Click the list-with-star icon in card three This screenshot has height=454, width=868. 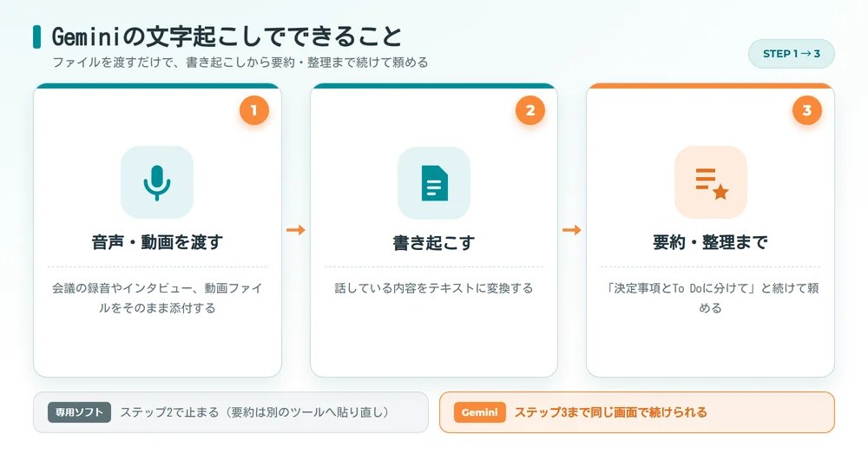tap(711, 182)
